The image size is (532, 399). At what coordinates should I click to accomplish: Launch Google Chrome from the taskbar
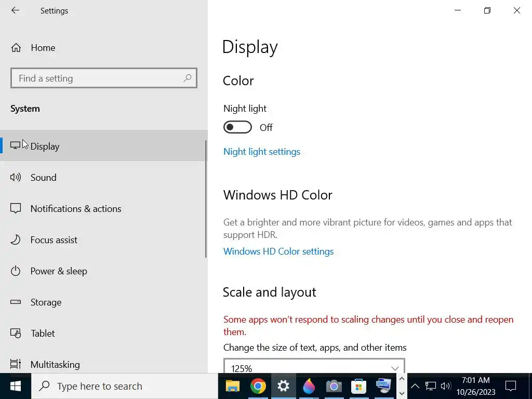(258, 386)
